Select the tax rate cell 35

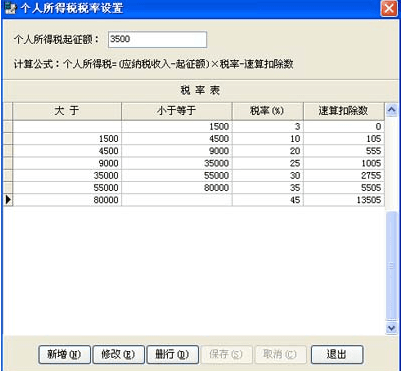268,188
